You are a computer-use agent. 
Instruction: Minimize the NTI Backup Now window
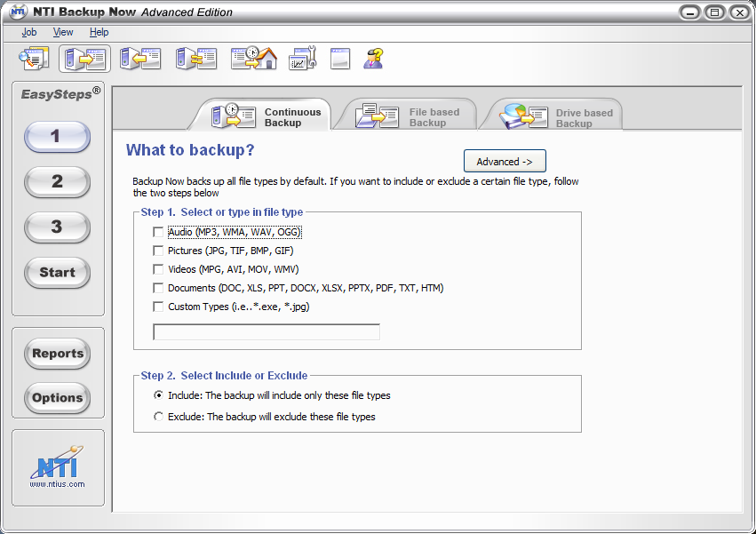[690, 12]
